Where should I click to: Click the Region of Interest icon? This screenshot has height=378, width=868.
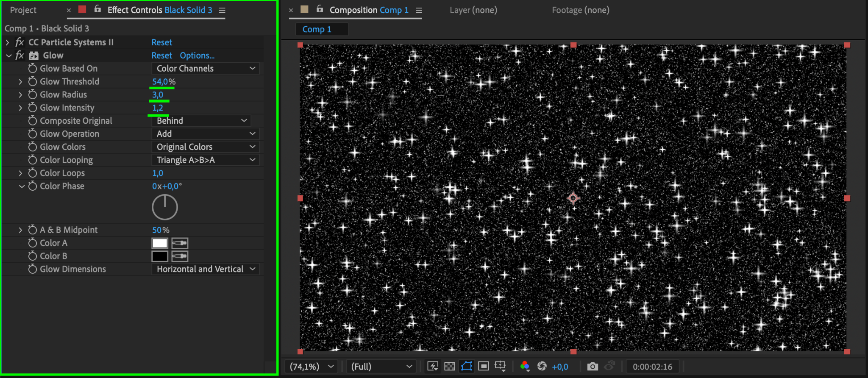484,367
